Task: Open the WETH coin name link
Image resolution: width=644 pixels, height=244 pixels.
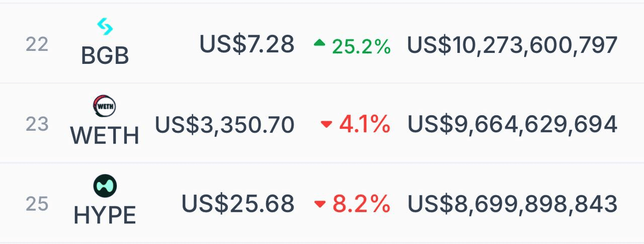Action: 105,136
